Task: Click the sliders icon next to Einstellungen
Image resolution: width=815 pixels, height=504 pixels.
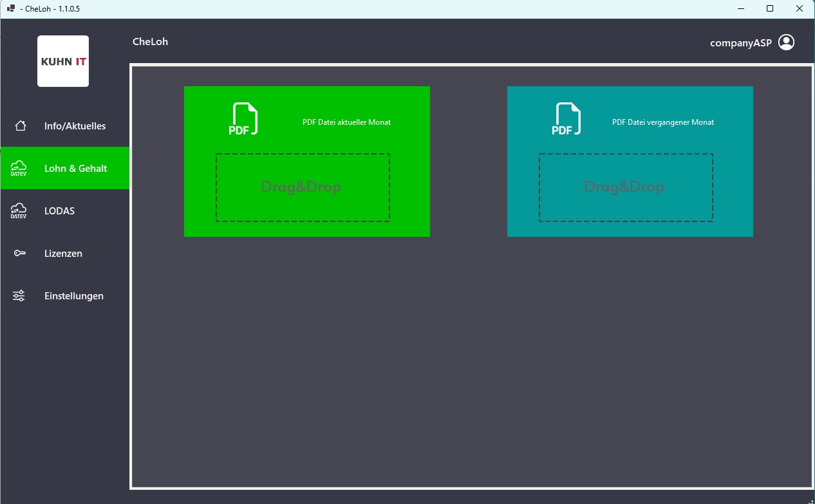Action: pyautogui.click(x=19, y=295)
